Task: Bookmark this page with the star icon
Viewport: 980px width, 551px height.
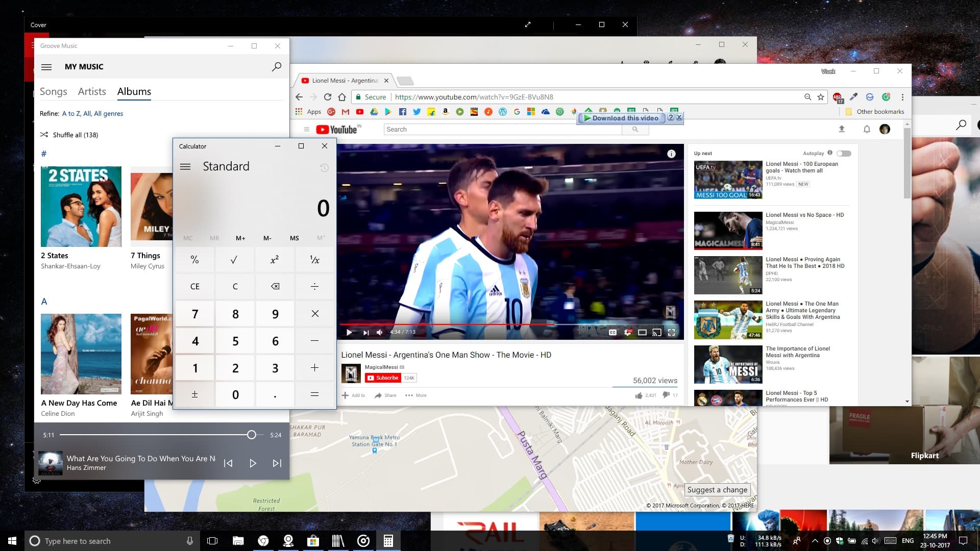Action: [x=821, y=97]
